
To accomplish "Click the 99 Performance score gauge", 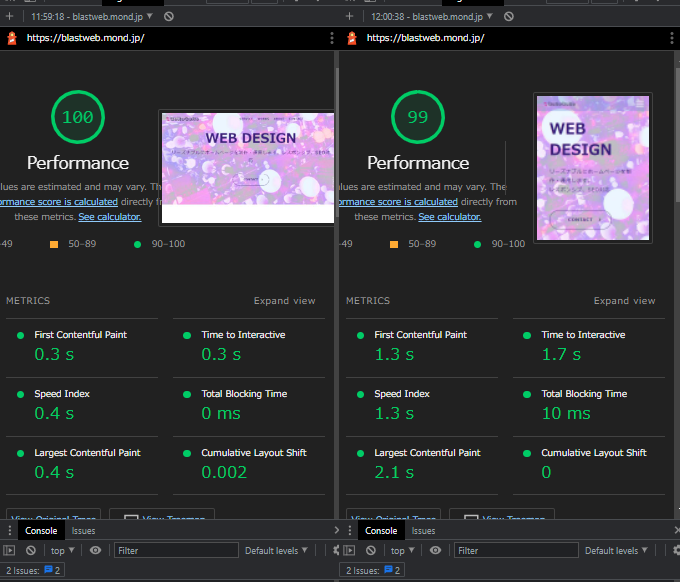I will click(x=418, y=117).
